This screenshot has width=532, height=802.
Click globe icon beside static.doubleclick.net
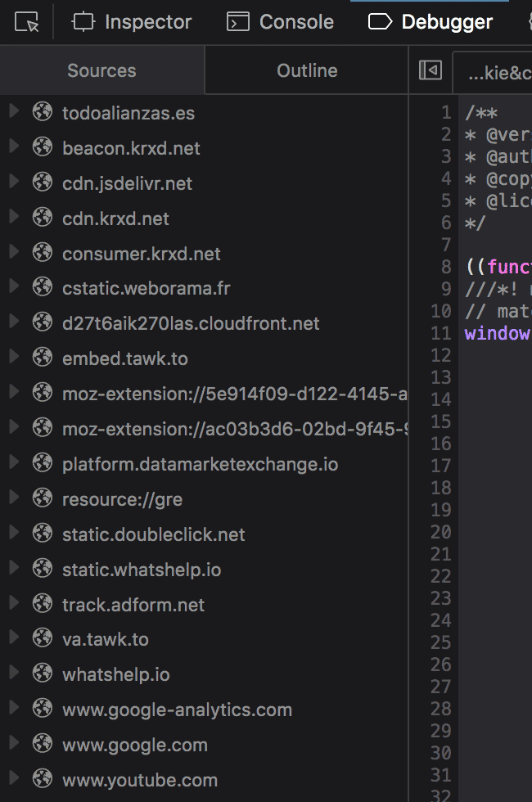pos(43,534)
